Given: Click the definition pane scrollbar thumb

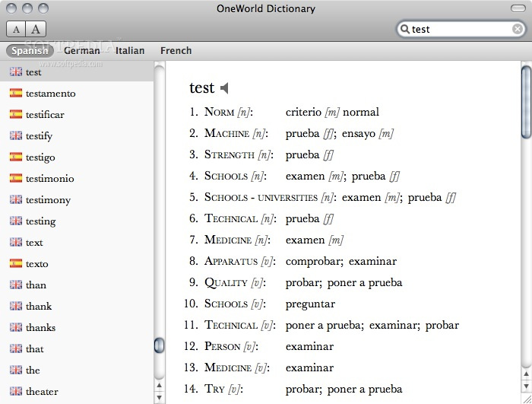Looking at the screenshot, I should 526,102.
